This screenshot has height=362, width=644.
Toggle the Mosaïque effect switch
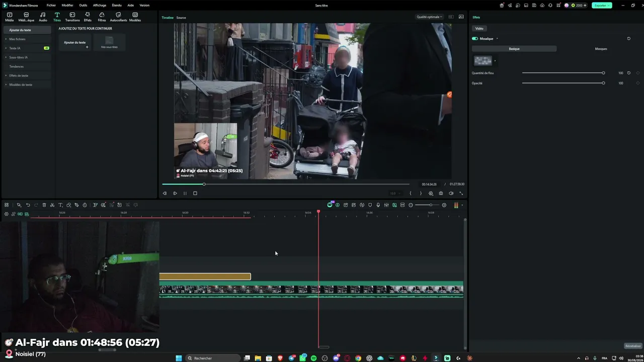pyautogui.click(x=475, y=39)
